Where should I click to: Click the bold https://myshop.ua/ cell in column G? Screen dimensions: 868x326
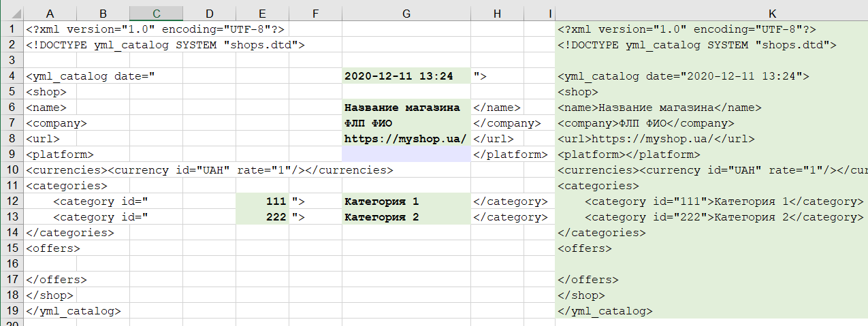coord(406,139)
